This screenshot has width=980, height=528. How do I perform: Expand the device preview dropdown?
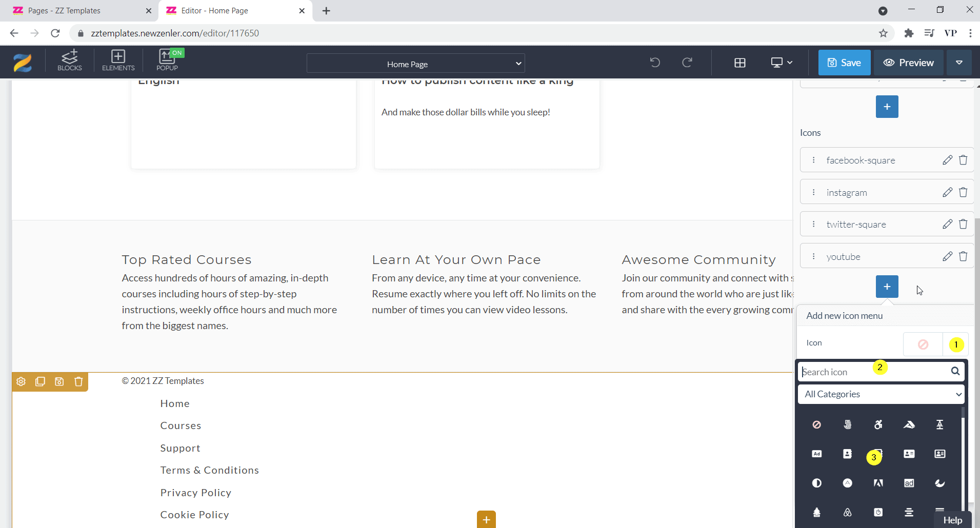tap(782, 63)
